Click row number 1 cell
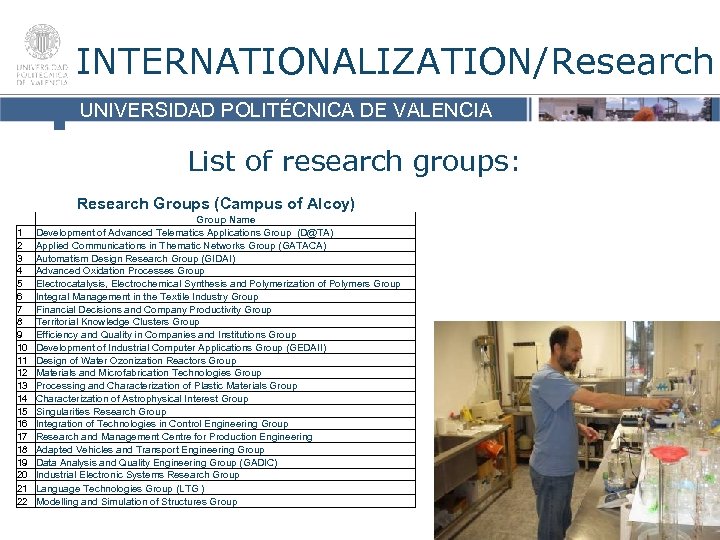Viewport: 720px width, 540px height. (26, 232)
